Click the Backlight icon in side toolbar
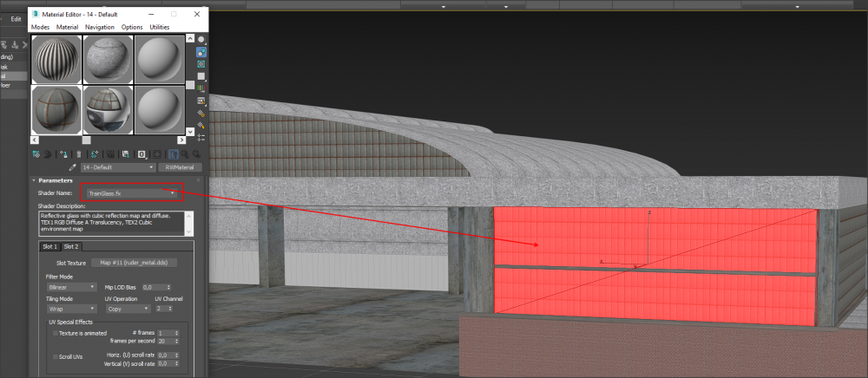The width and height of the screenshot is (868, 378). coord(201,52)
